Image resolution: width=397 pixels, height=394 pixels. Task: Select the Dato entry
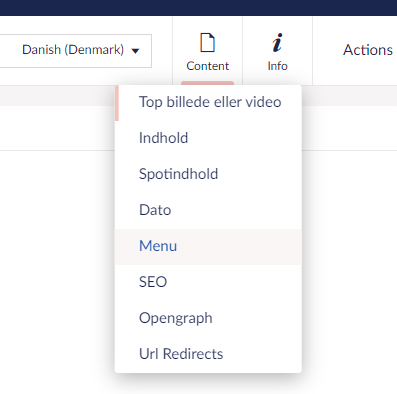[x=208, y=210]
